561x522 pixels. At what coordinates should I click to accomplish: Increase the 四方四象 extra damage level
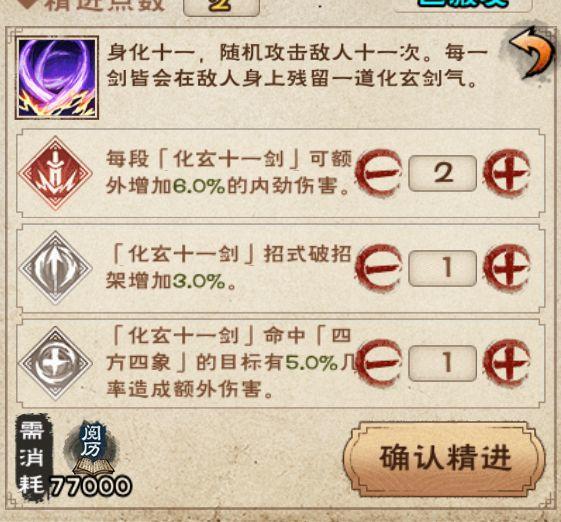[x=507, y=362]
